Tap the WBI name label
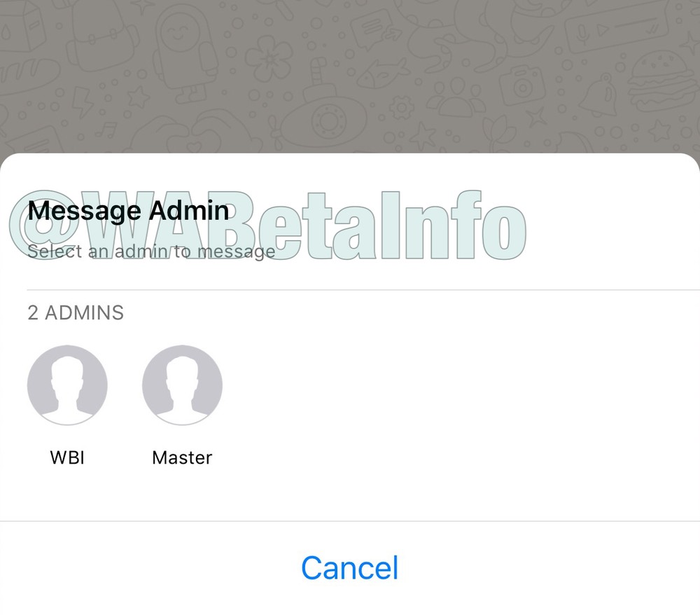 (x=67, y=457)
